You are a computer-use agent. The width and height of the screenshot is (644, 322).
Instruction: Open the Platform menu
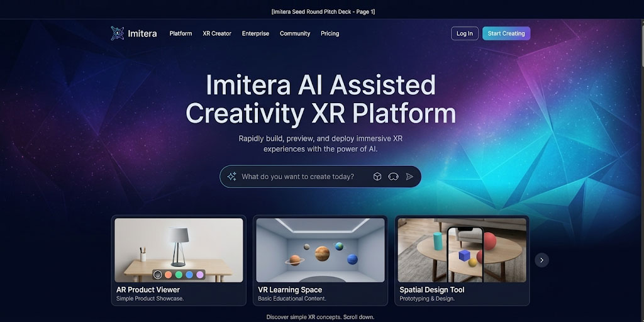pos(180,34)
